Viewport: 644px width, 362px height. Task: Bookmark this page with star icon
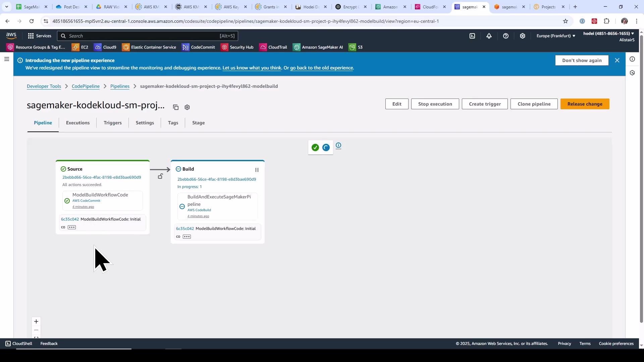[566, 21]
